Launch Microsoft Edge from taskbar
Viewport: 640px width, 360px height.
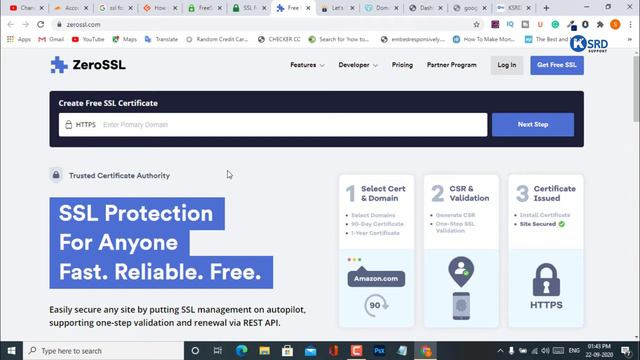pyautogui.click(x=242, y=351)
